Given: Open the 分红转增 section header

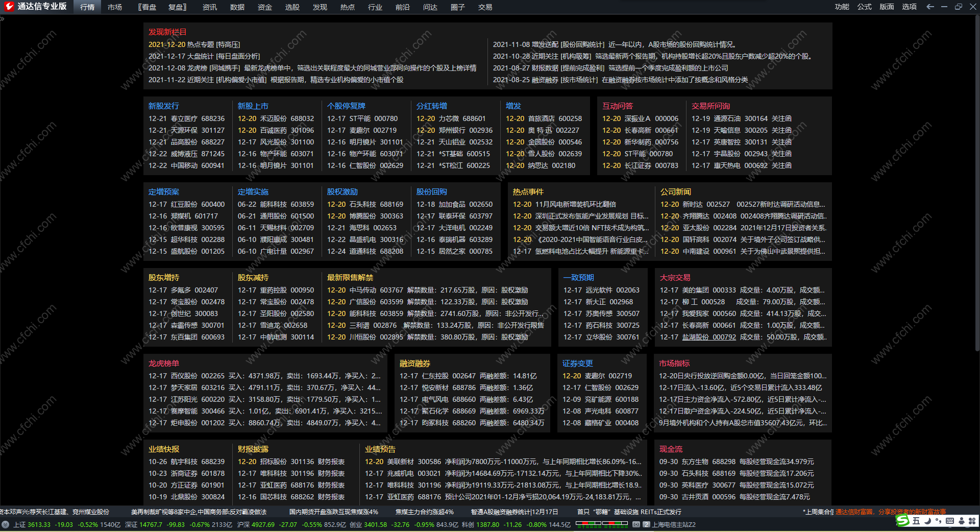Looking at the screenshot, I should [432, 106].
